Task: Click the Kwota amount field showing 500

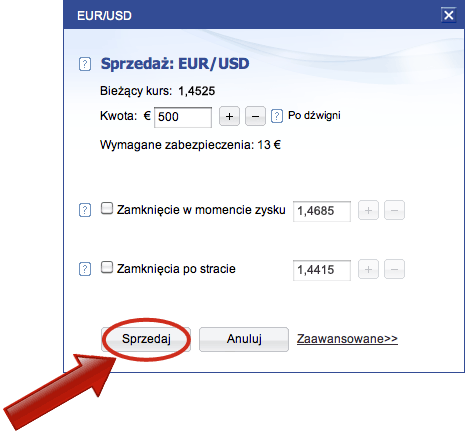Action: coord(183,117)
